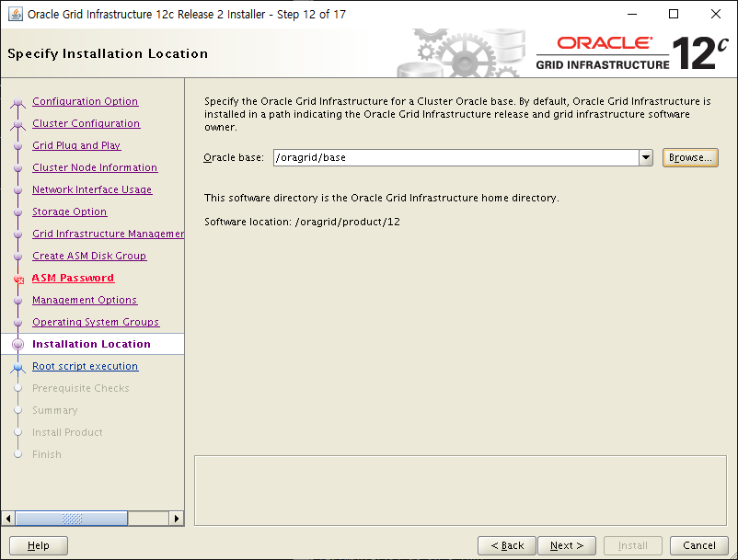The height and width of the screenshot is (560, 738).
Task: Open the ASM Password step marked with error
Action: [x=73, y=278]
